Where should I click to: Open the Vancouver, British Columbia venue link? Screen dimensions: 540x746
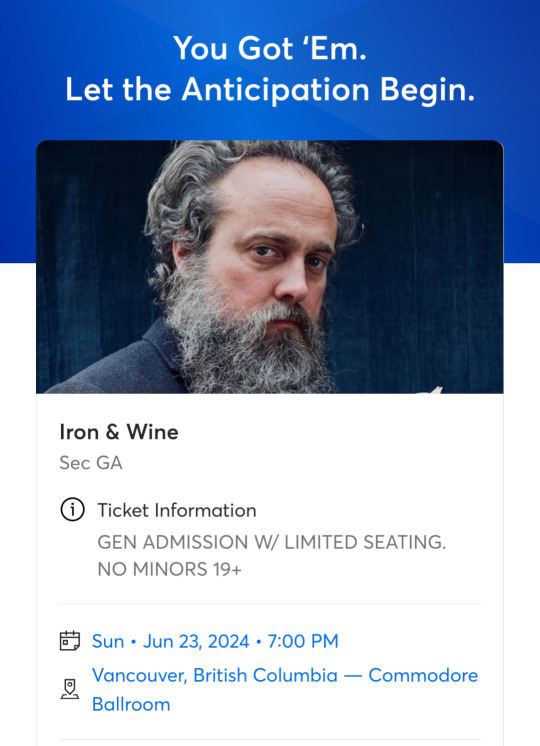(285, 689)
